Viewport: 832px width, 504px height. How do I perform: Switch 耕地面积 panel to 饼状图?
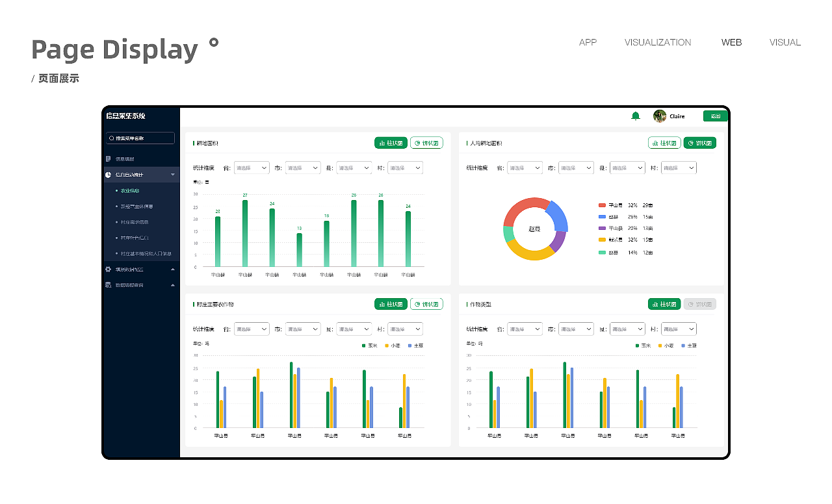(x=426, y=143)
